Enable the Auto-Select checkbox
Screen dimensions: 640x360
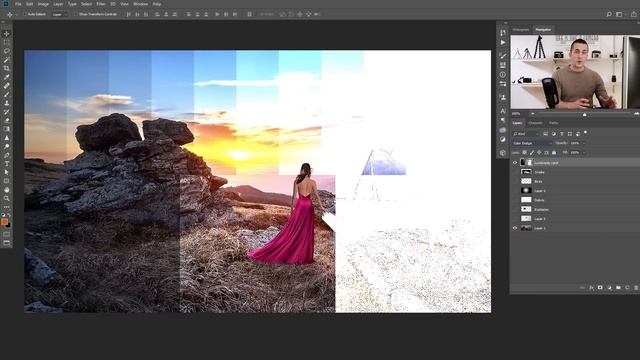pos(24,14)
